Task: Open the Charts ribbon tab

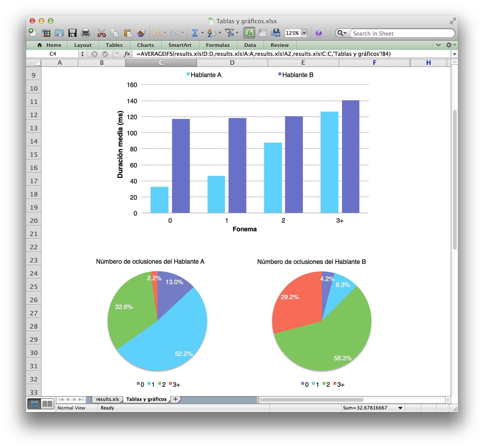Action: [x=145, y=45]
